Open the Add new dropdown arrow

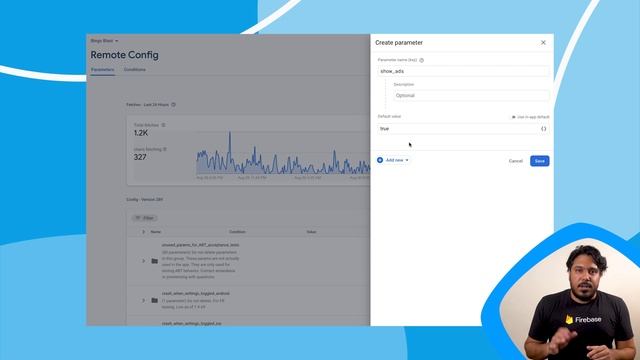pos(407,160)
